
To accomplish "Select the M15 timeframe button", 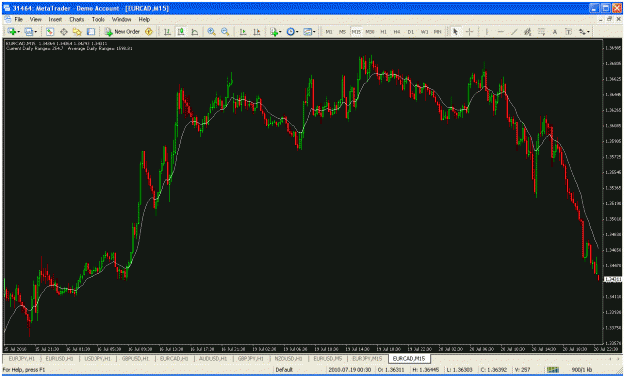I will coord(356,31).
